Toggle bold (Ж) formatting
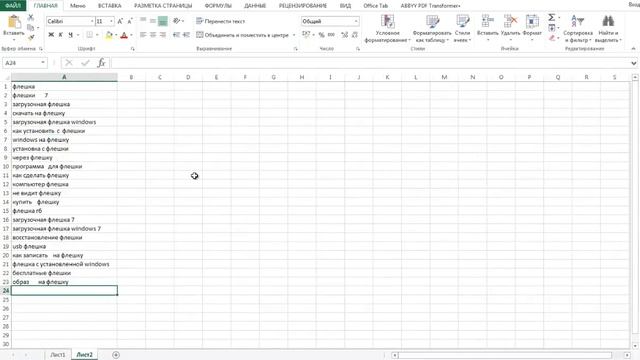Image resolution: width=640 pixels, height=360 pixels. pos(51,35)
